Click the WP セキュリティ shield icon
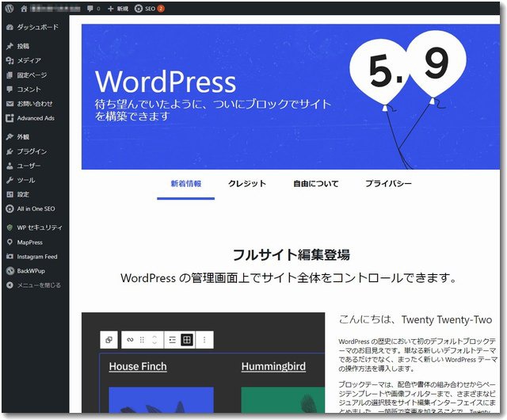 [x=10, y=227]
